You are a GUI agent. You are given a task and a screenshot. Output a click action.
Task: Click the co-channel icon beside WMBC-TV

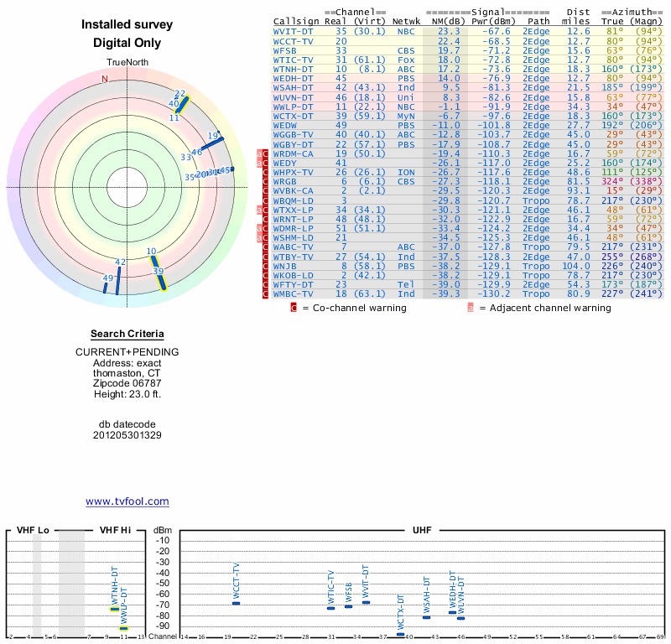266,293
